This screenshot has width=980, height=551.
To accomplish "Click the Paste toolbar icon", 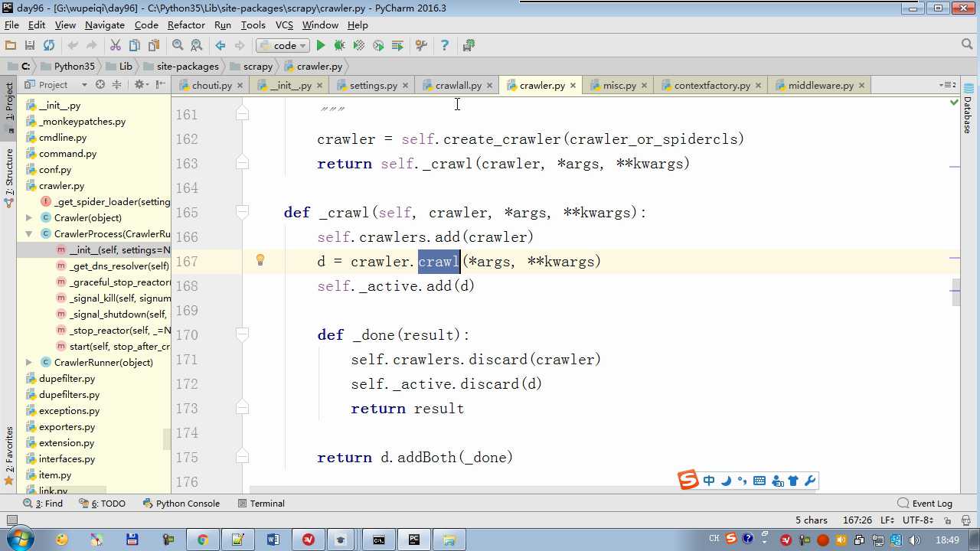I will (154, 46).
